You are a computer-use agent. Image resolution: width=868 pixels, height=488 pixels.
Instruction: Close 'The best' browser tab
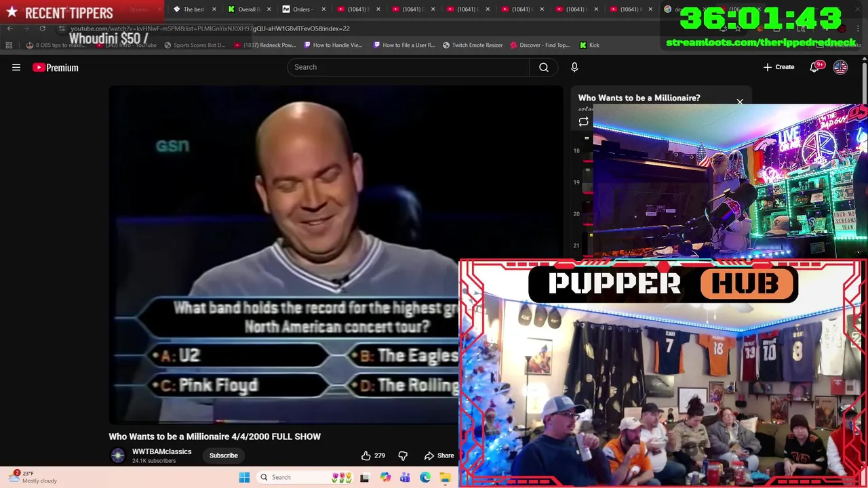pyautogui.click(x=214, y=9)
